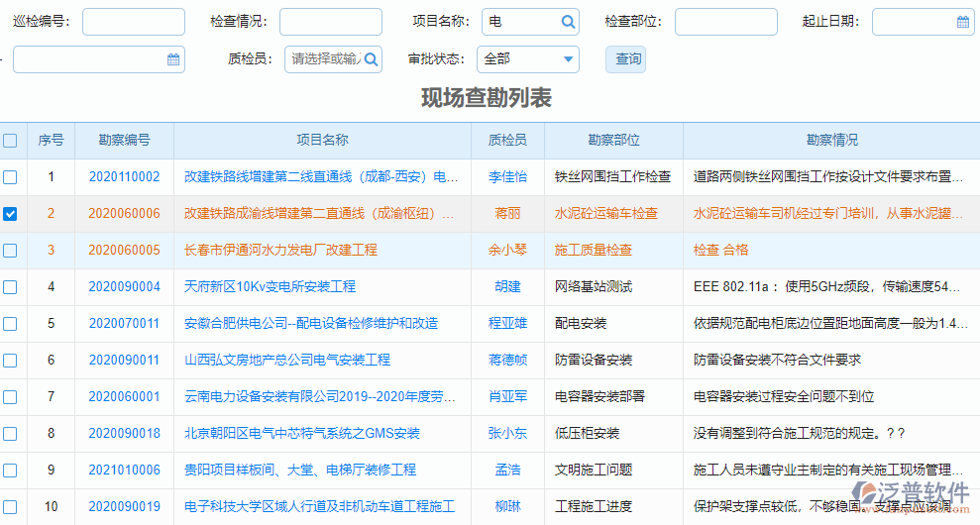Open survey number 2020110002 link
Screen dimensions: 980x525
(124, 177)
